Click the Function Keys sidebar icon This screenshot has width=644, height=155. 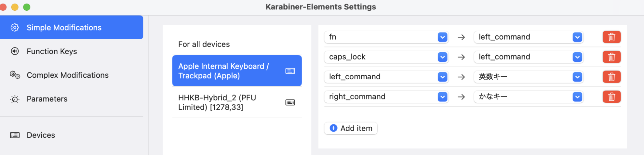tap(15, 51)
